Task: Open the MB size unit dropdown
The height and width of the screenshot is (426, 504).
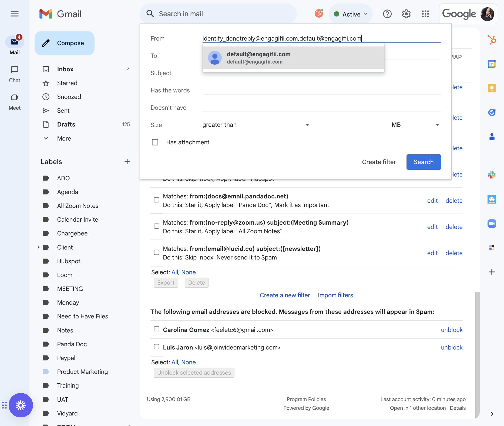Action: pyautogui.click(x=416, y=125)
